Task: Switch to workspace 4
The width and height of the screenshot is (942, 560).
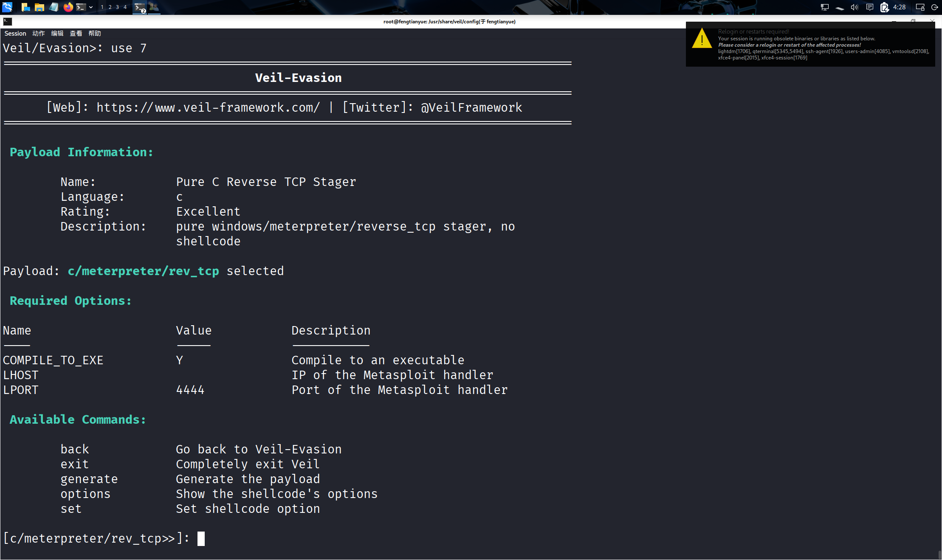Action: [x=125, y=7]
